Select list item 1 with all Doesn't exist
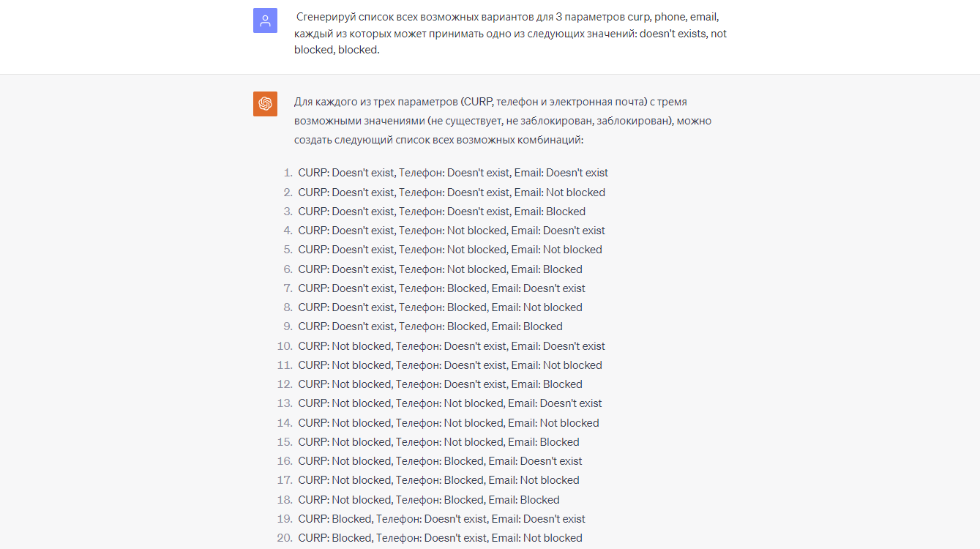Image resolution: width=980 pixels, height=549 pixels. 453,173
